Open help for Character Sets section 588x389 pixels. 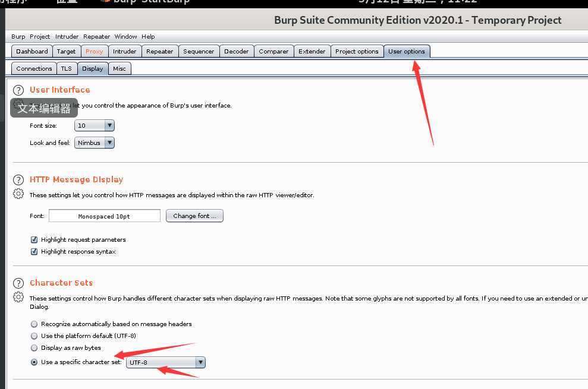18,283
